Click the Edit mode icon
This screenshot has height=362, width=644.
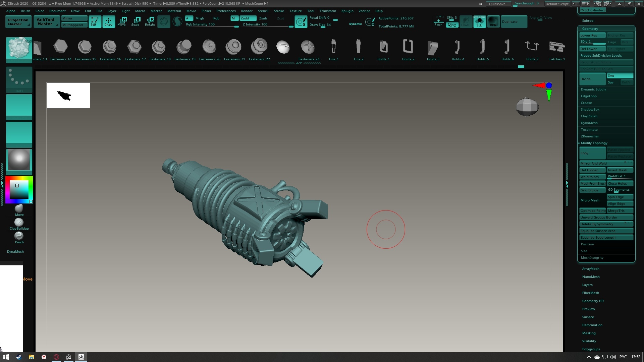(x=95, y=21)
